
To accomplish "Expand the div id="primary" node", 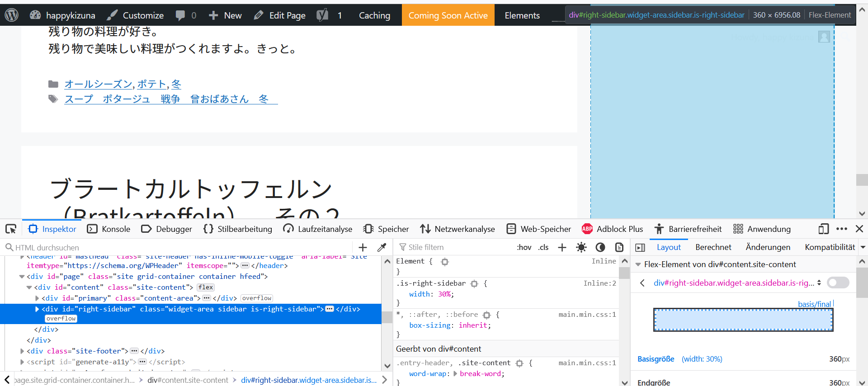I will (x=37, y=298).
